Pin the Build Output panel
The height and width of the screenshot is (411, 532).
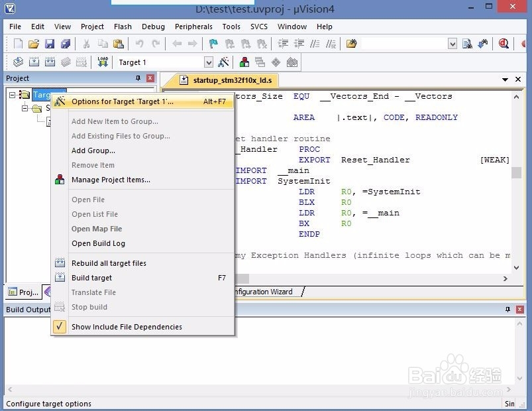[507, 309]
